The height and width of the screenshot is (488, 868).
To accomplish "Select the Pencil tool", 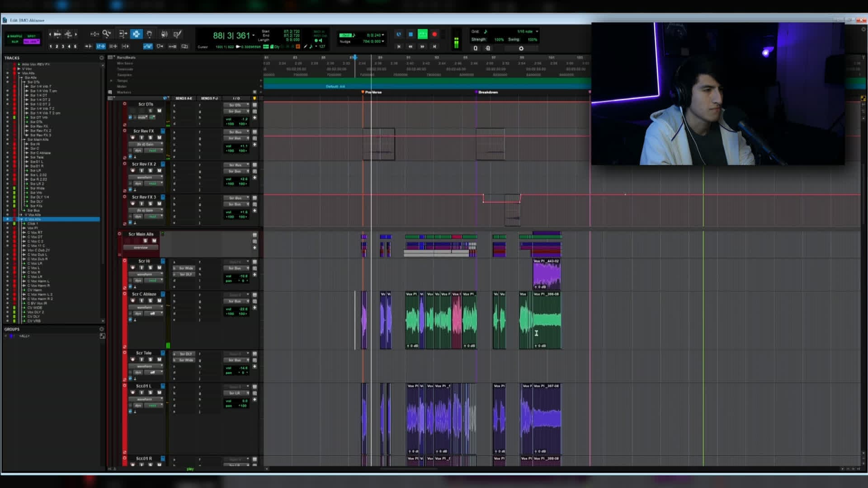I will click(177, 34).
